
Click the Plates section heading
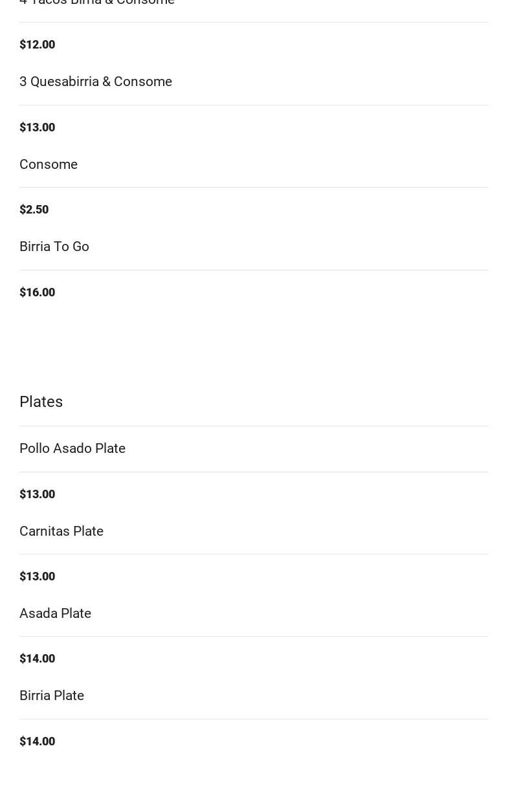click(41, 402)
